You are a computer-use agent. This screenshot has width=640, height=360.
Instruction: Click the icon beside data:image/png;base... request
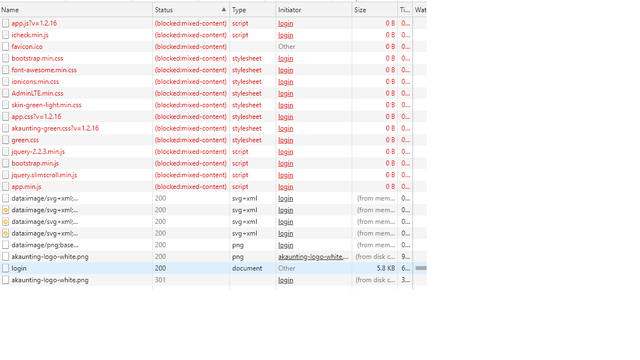click(5, 245)
